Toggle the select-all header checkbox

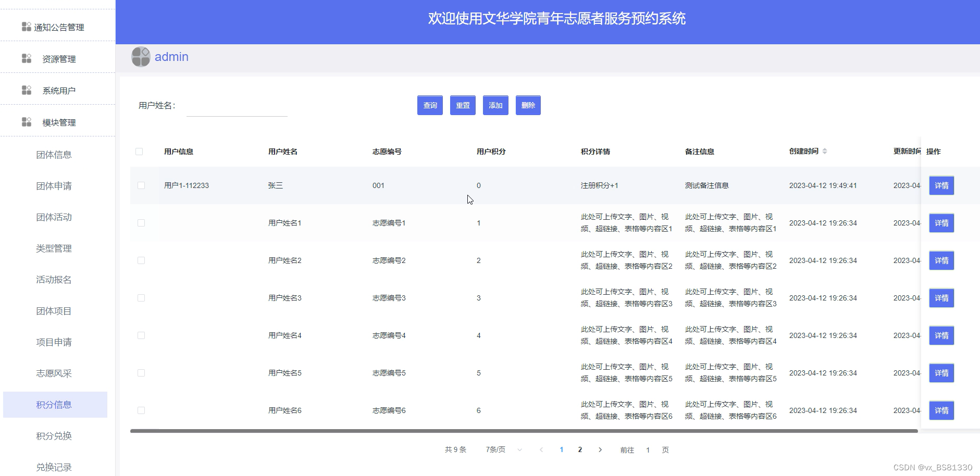point(139,152)
